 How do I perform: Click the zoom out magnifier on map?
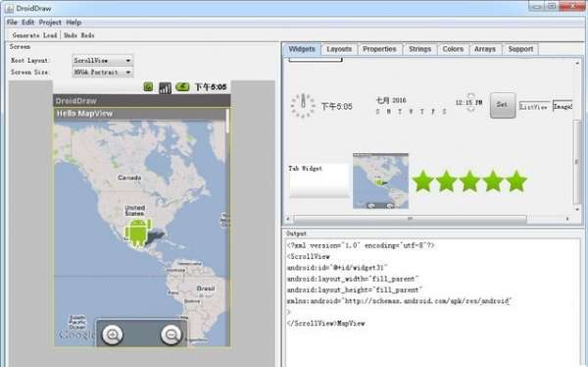click(171, 335)
